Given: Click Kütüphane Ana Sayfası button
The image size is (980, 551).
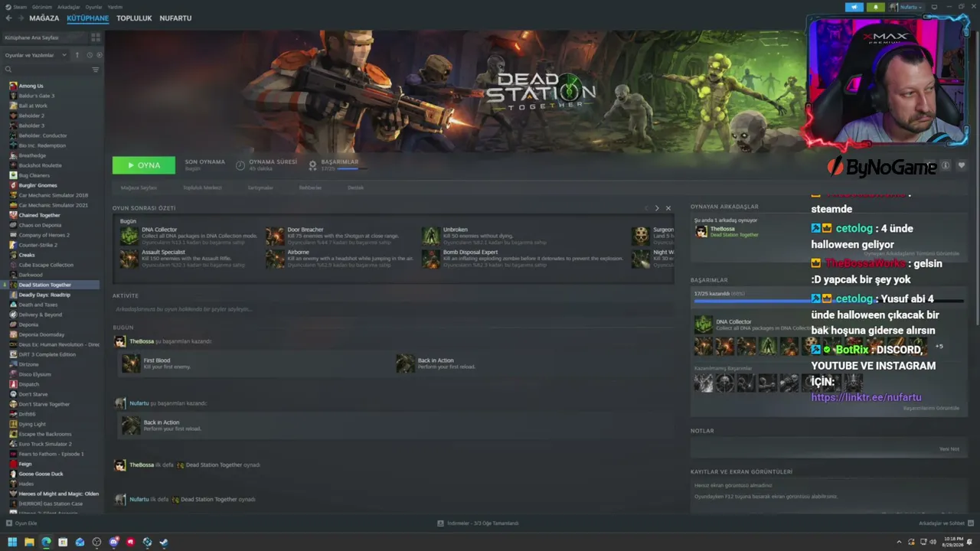Looking at the screenshot, I should pyautogui.click(x=46, y=37).
